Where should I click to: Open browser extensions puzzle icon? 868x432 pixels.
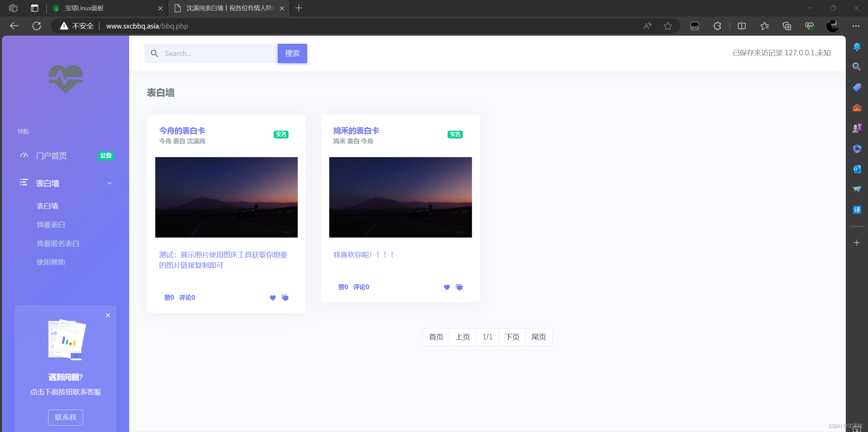tap(717, 26)
